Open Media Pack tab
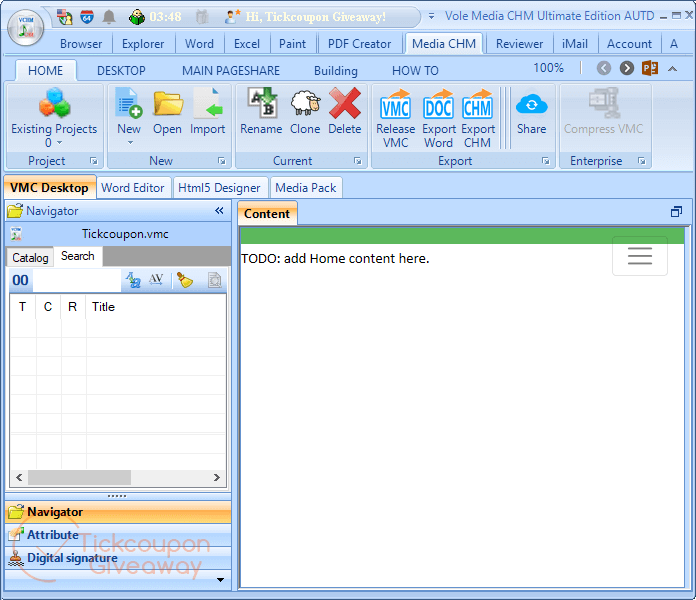This screenshot has height=600, width=696. [306, 188]
